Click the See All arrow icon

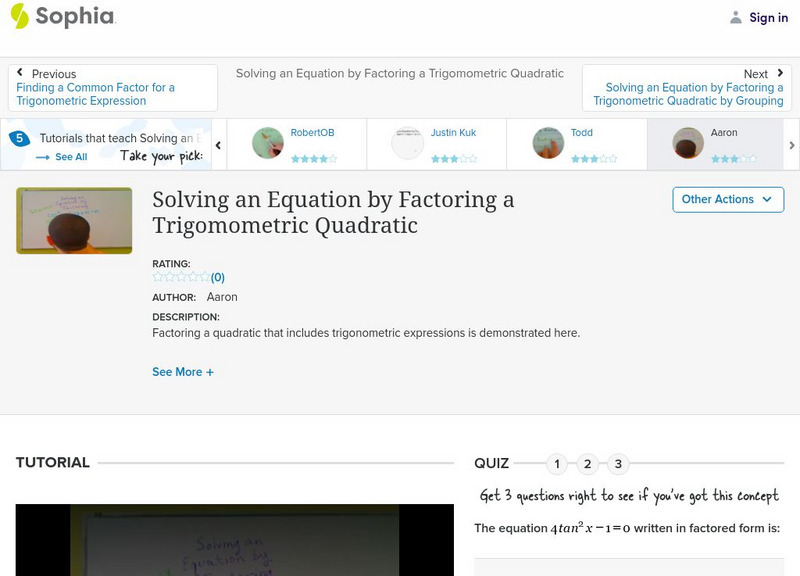[40, 155]
